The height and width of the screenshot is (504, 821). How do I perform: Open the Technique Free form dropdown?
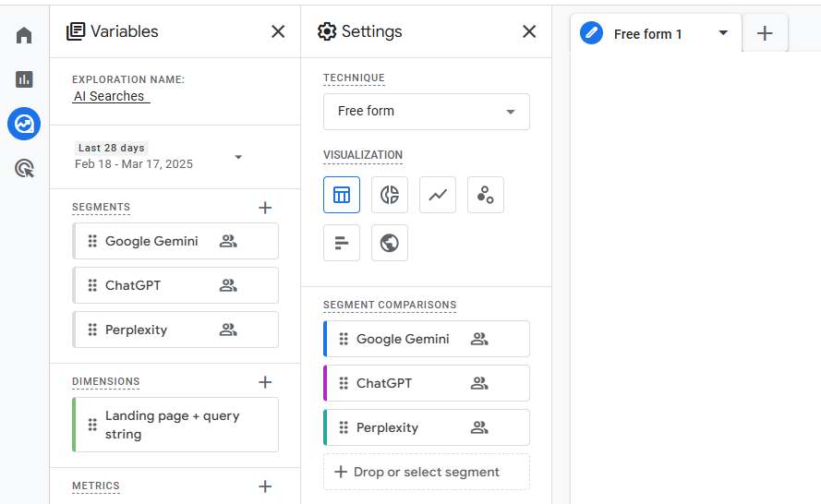pyautogui.click(x=426, y=112)
